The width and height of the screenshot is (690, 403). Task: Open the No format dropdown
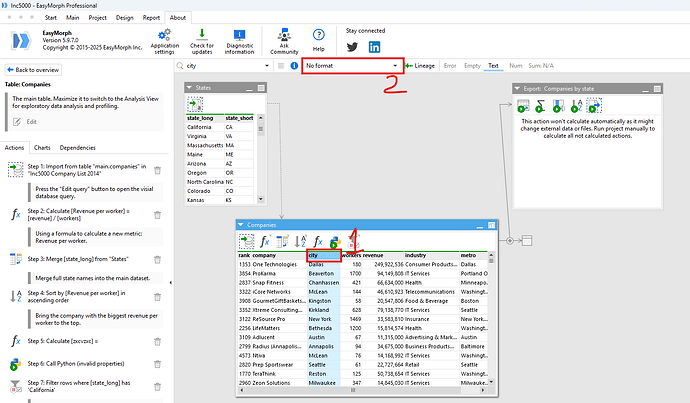pyautogui.click(x=352, y=66)
